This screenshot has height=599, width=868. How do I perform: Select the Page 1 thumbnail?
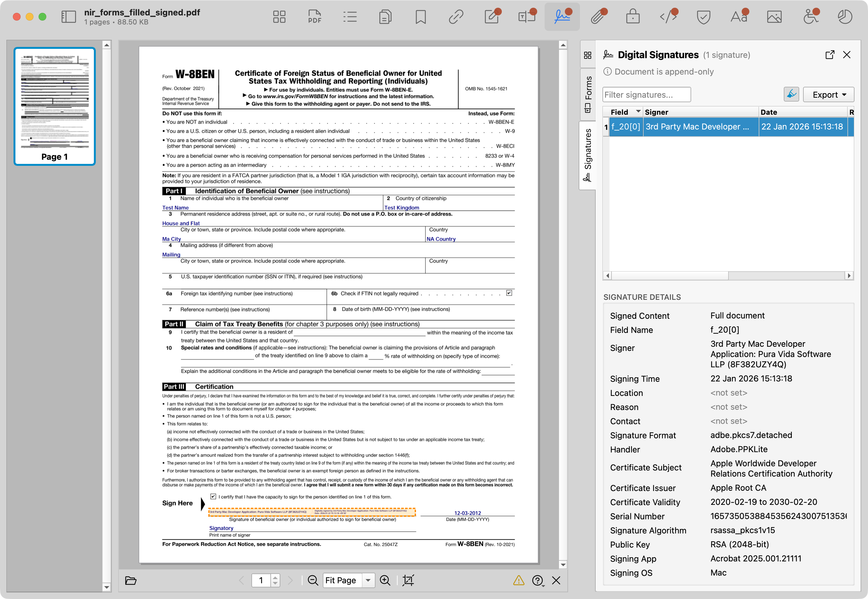coord(55,106)
